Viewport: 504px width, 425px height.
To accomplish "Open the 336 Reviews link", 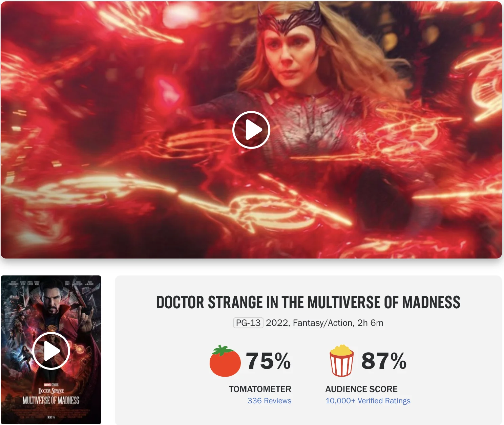I will click(x=269, y=401).
